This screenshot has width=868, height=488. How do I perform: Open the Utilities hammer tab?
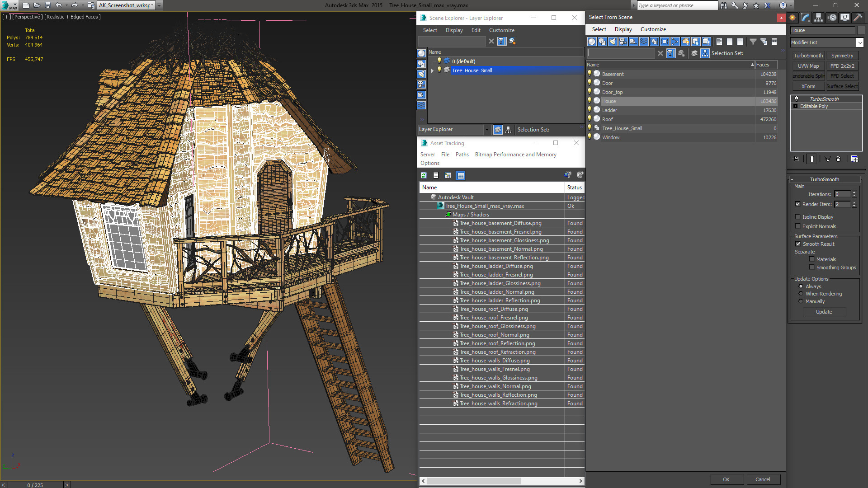[858, 18]
